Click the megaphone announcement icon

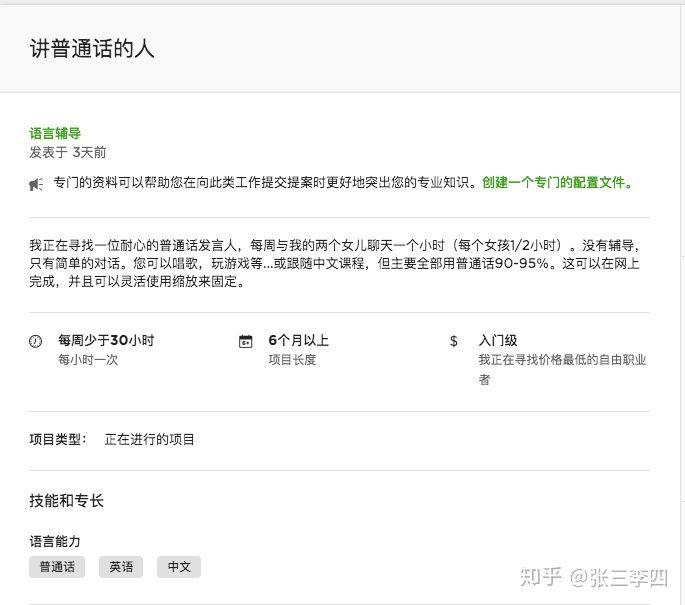click(x=36, y=184)
